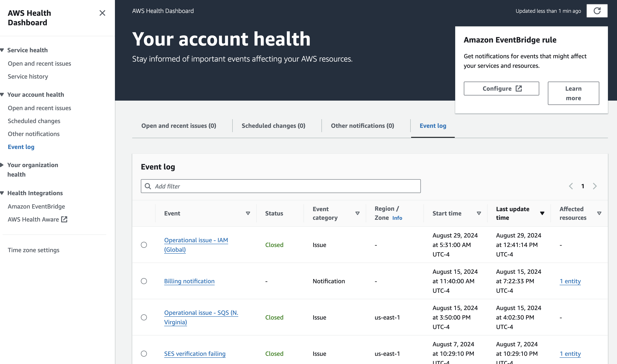The height and width of the screenshot is (364, 617).
Task: Open Time zone settings
Action: [x=34, y=250]
